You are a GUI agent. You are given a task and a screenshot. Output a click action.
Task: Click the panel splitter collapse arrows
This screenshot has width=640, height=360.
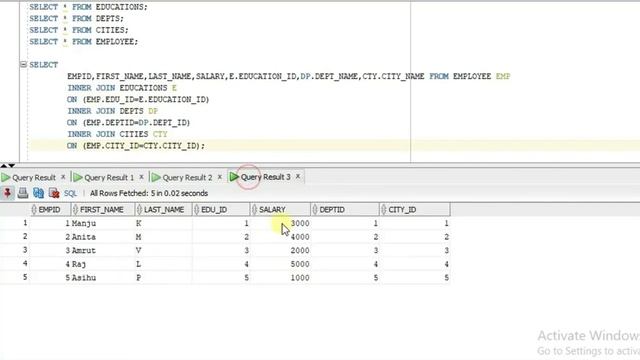pyautogui.click(x=8, y=165)
